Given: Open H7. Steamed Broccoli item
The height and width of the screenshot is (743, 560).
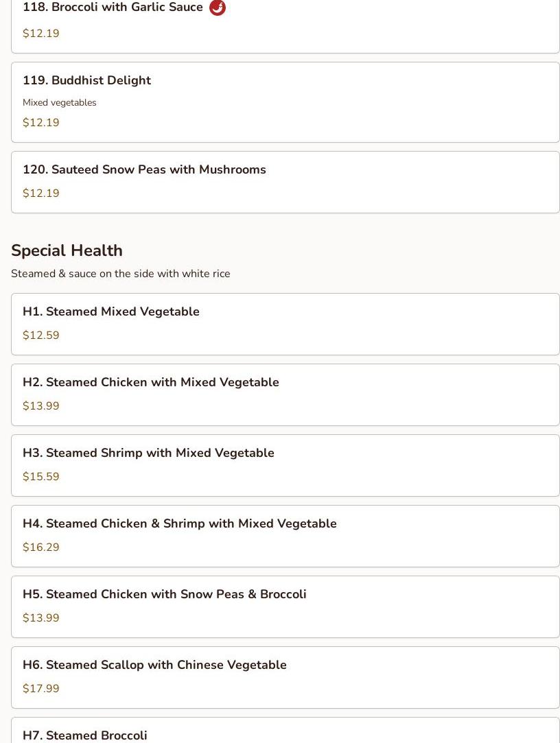Looking at the screenshot, I should [285, 730].
